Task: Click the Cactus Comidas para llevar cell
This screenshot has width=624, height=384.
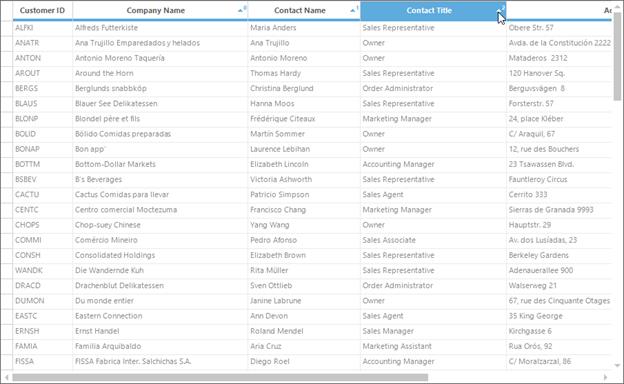Action: 160,195
